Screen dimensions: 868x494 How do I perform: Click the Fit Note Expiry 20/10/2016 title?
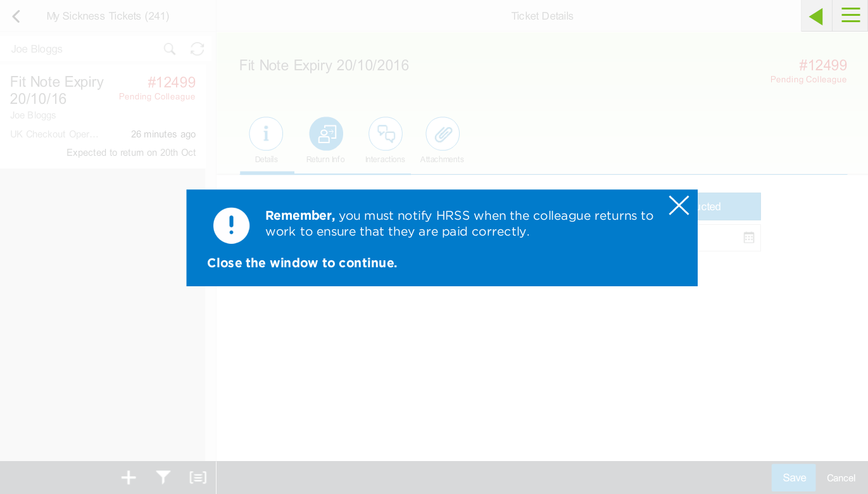[324, 65]
